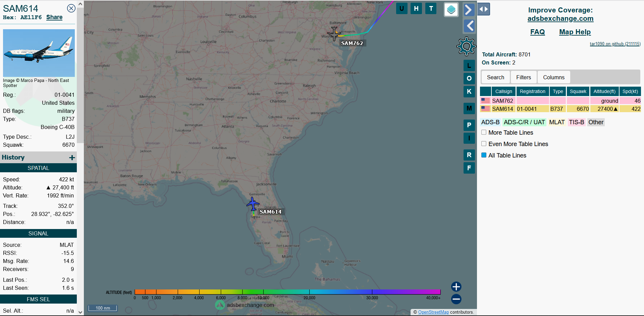Sort table by Spd(kt) column
The image size is (644, 316).
click(630, 91)
